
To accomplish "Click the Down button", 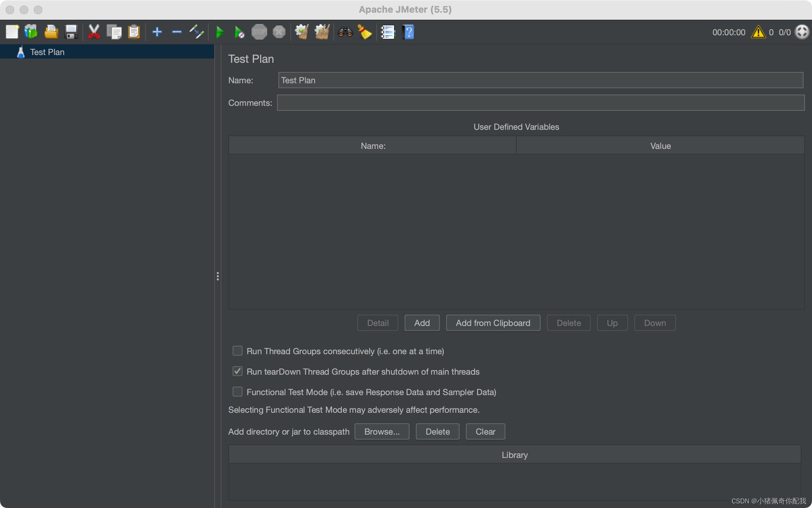I will point(655,323).
